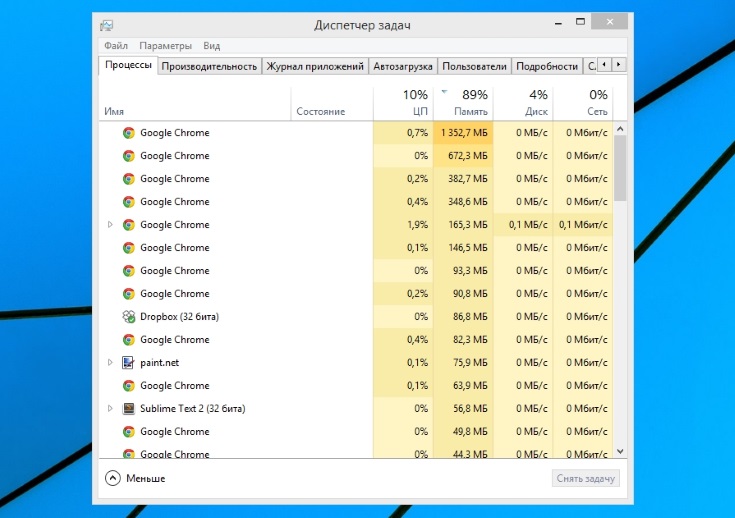The height and width of the screenshot is (518, 735).
Task: Minimize the Диспетчер задач window
Action: [x=558, y=23]
